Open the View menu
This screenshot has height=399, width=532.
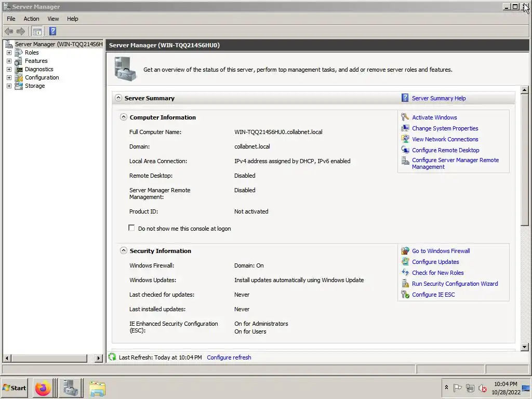(x=53, y=19)
